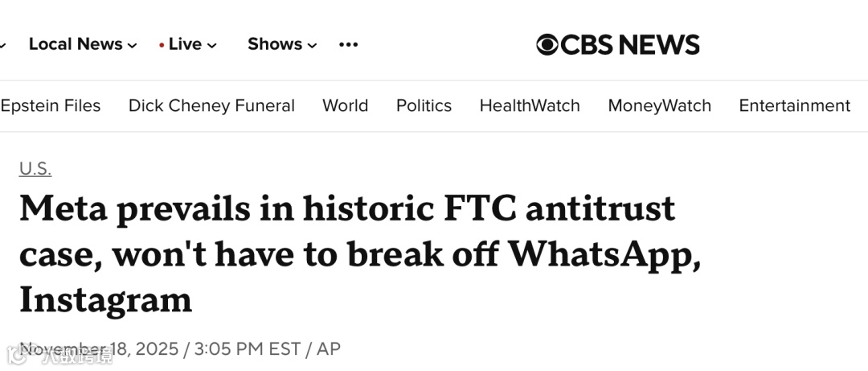868x371 pixels.
Task: Click the CBS NEWS wordmark
Action: [629, 44]
